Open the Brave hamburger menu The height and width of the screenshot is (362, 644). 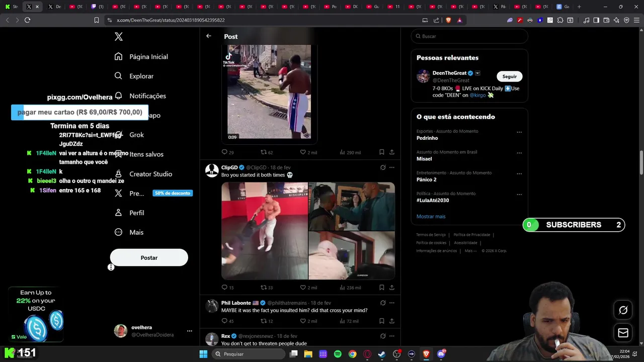coord(636,20)
